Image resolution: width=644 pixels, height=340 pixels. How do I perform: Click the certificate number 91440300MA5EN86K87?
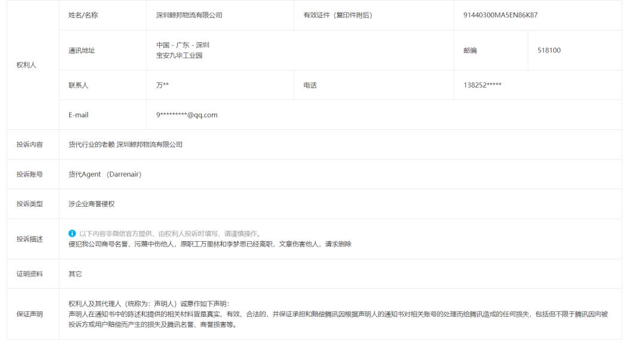pyautogui.click(x=500, y=15)
